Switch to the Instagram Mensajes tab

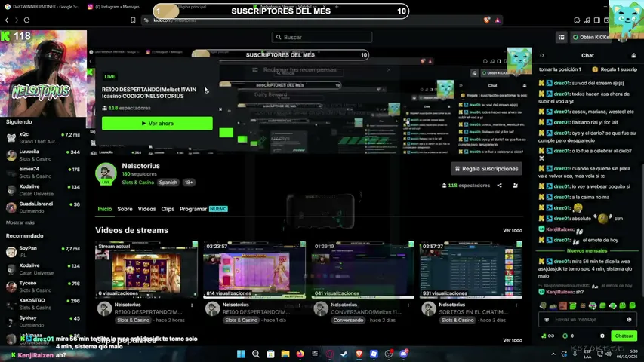[114, 7]
